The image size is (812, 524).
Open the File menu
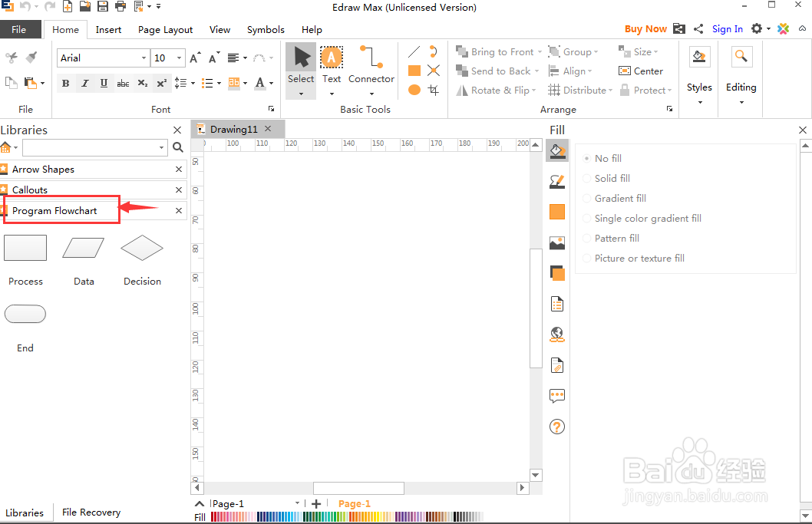point(19,29)
